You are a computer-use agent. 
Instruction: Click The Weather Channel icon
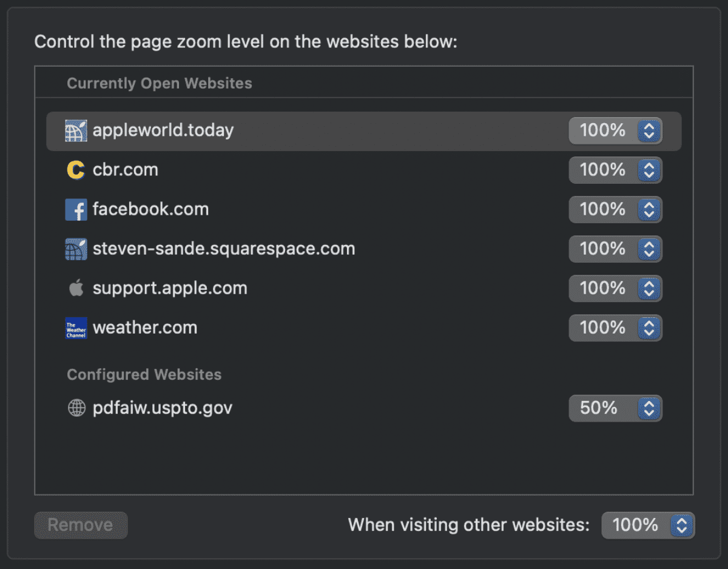pyautogui.click(x=76, y=328)
